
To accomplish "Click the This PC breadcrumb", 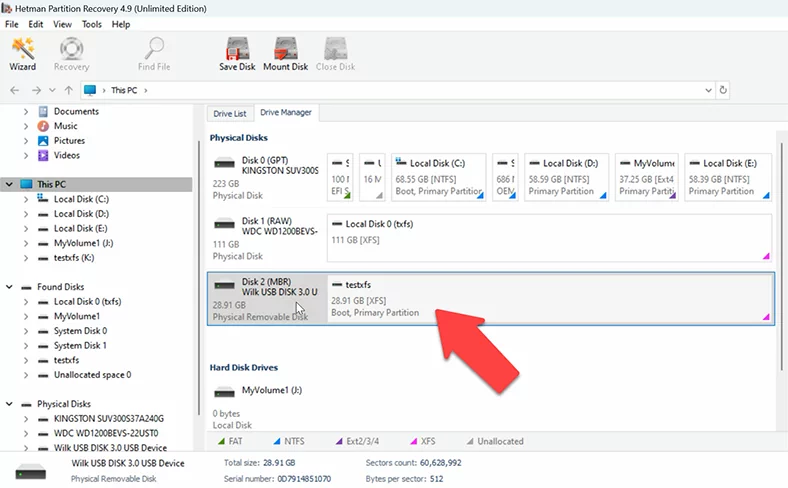I will 124,90.
